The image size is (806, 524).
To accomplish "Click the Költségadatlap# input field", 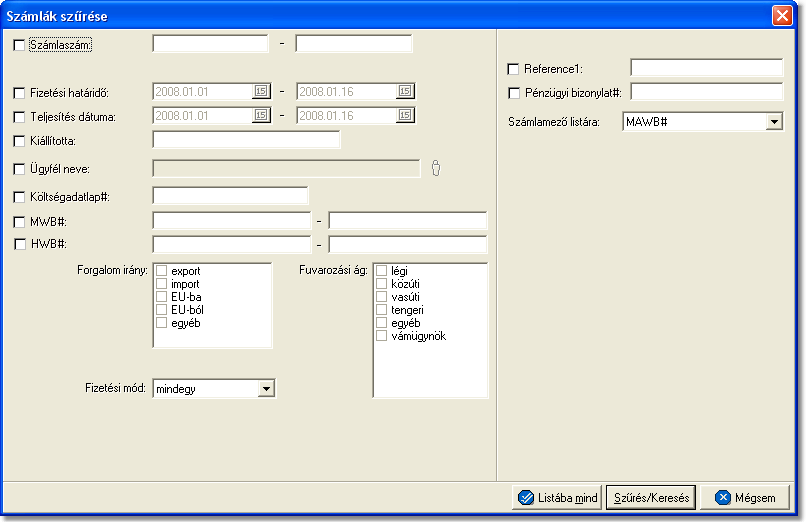I will pos(230,195).
